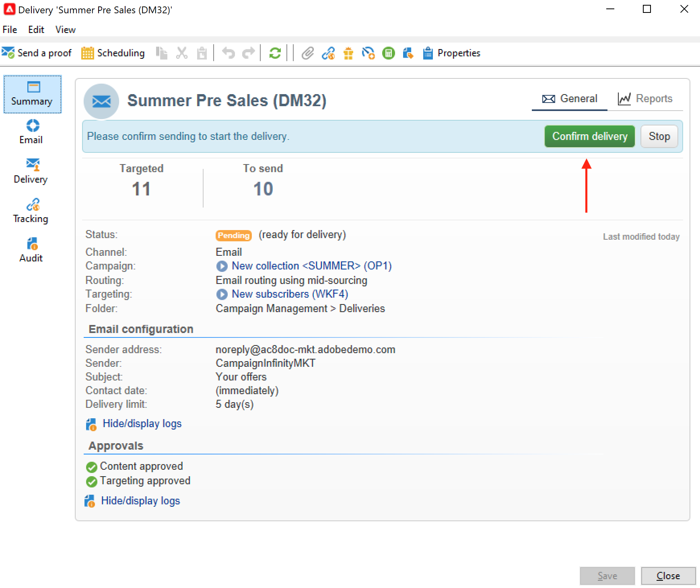The image size is (700, 588).
Task: Click the delivery limit value '5 day(s)'
Action: pyautogui.click(x=235, y=404)
